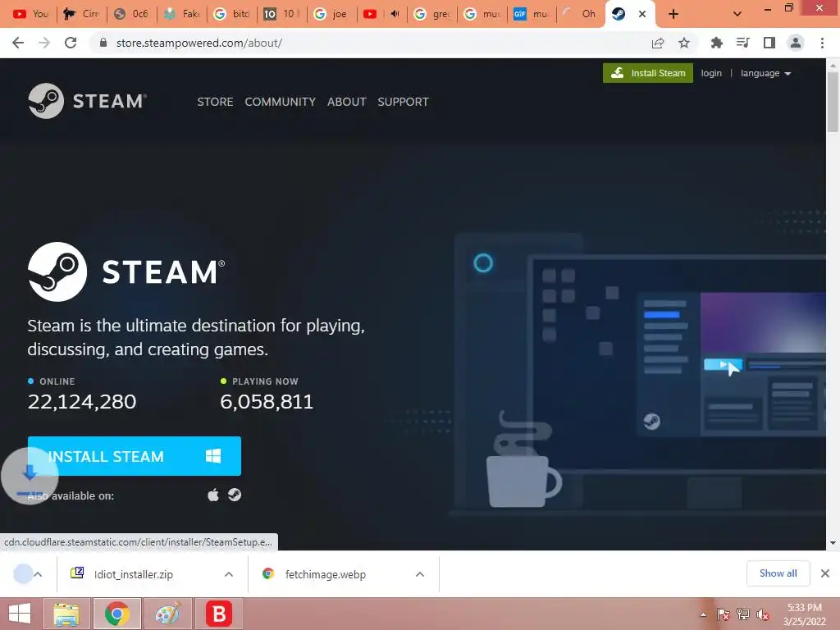840x630 pixels.
Task: Switch to the 'Fak' tab
Action: click(181, 14)
